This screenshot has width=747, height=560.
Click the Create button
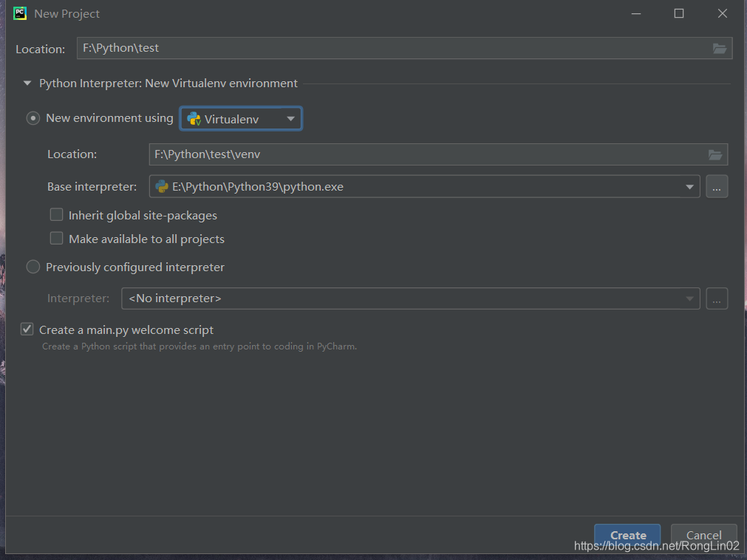pos(627,535)
